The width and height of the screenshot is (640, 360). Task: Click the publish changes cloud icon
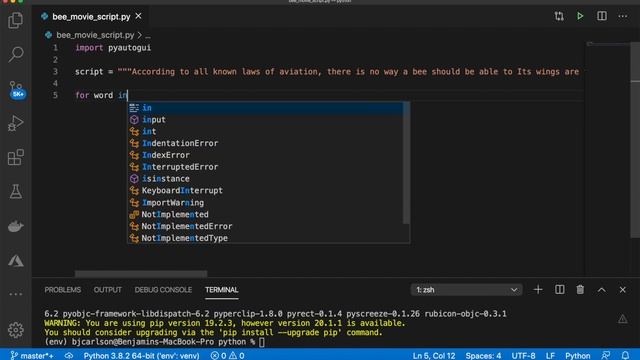click(x=69, y=356)
